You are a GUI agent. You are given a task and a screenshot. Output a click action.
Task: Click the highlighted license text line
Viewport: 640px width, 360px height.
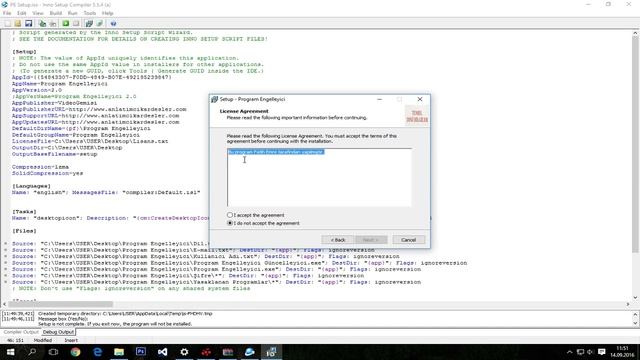276,152
